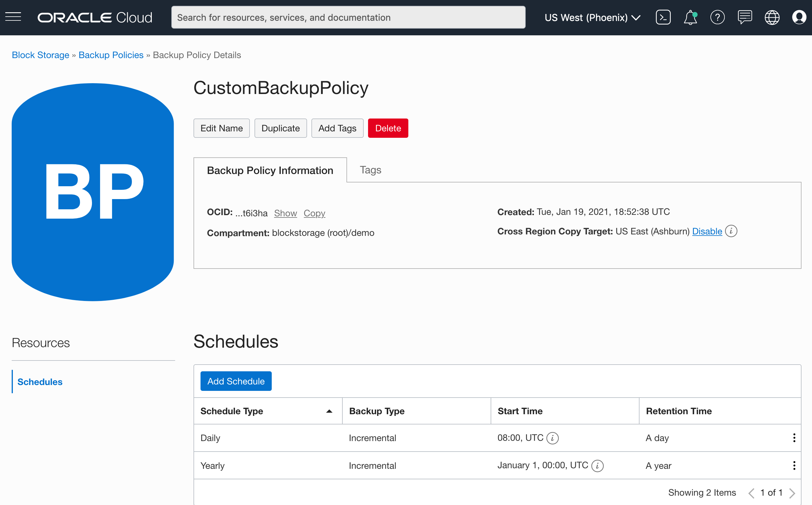Open the actions menu for the Yearly schedule
The width and height of the screenshot is (812, 505).
click(x=794, y=465)
